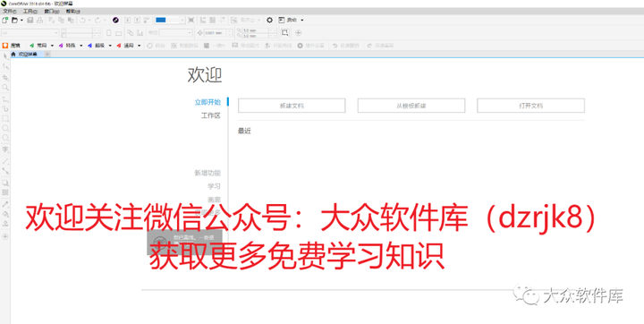
Task: Select the Artistic Media tool
Action: point(5,108)
